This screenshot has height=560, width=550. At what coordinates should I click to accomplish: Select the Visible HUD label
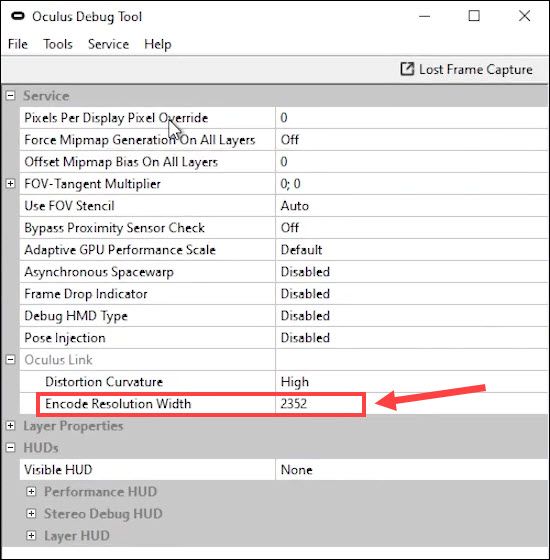click(x=58, y=470)
